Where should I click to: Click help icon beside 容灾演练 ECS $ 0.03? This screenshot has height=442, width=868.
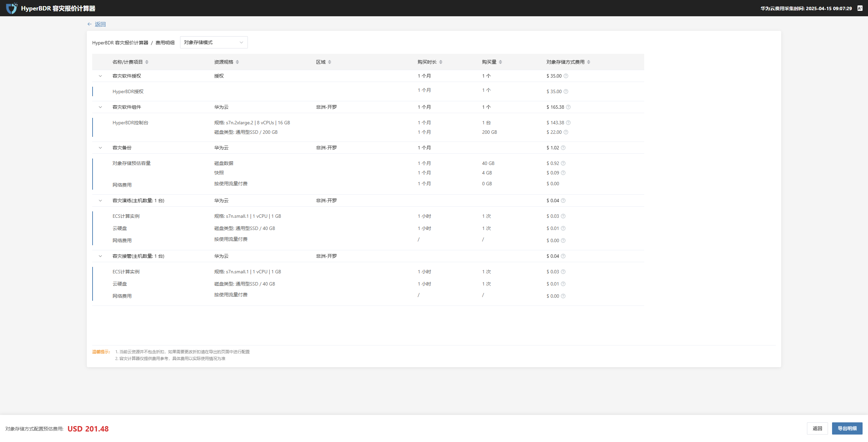click(x=563, y=216)
